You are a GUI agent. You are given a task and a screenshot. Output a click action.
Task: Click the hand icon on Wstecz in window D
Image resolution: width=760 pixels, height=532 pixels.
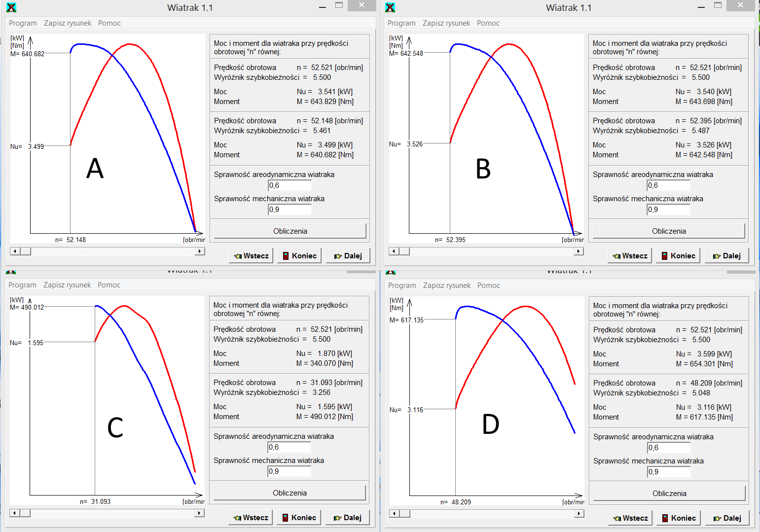[617, 518]
